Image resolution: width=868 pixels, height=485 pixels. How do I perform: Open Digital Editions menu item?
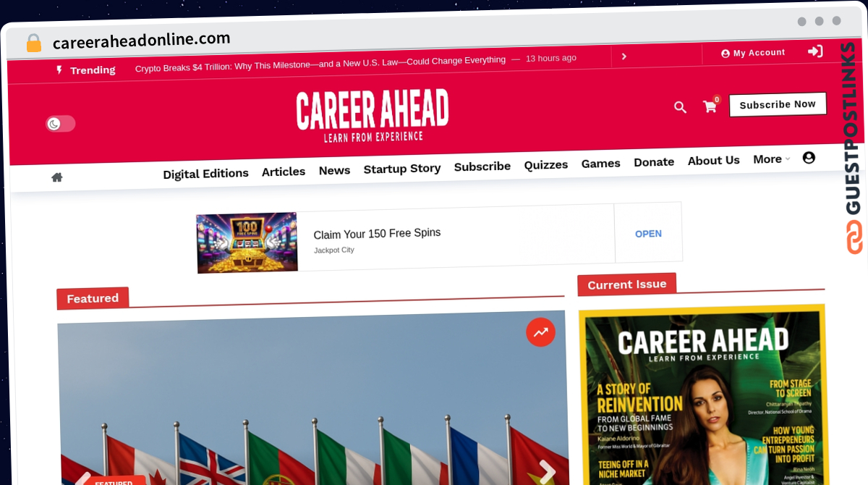tap(205, 174)
